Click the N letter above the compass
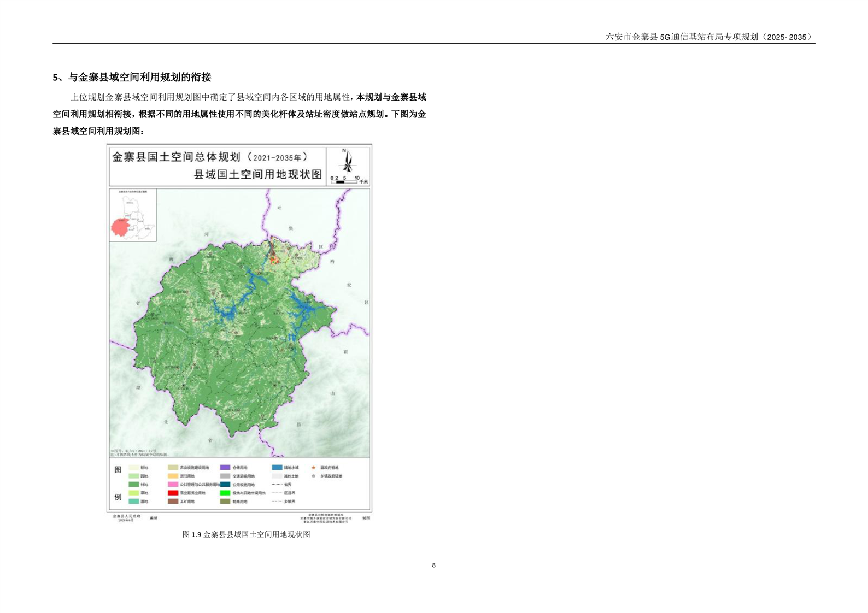 (x=344, y=150)
